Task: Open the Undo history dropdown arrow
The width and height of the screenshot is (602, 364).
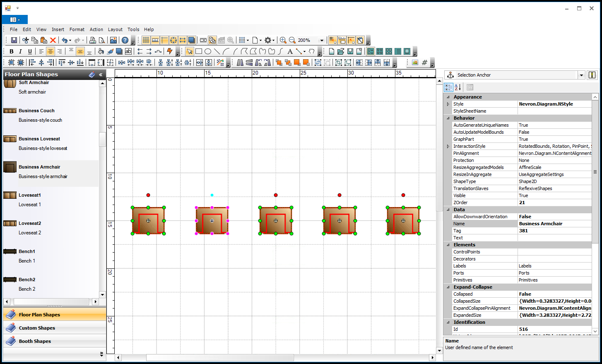Action: point(70,40)
